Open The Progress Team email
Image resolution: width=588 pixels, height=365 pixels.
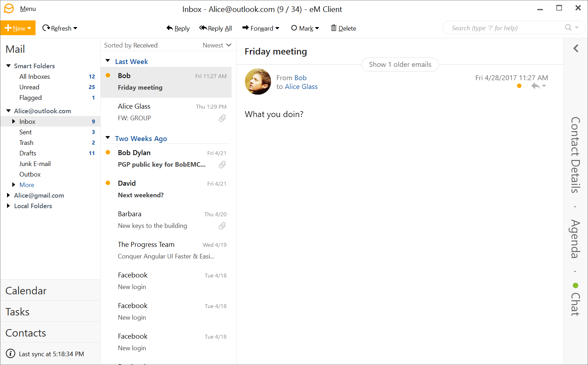(x=166, y=250)
